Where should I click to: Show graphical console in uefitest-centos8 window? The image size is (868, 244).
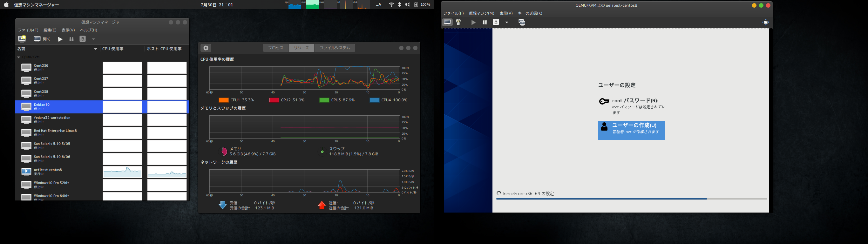pyautogui.click(x=447, y=22)
